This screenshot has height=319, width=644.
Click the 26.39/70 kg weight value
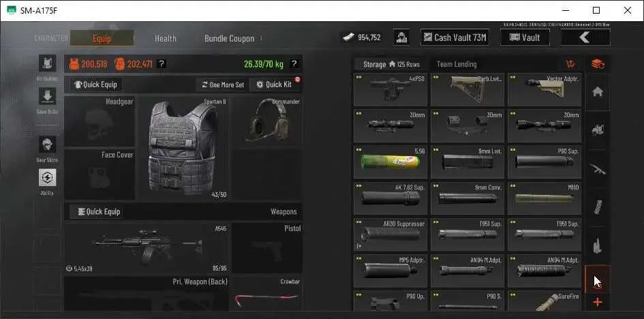tap(263, 63)
